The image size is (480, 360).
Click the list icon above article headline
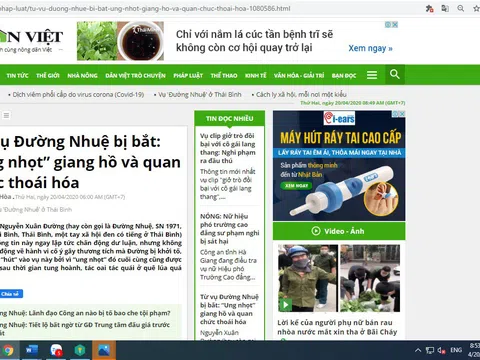[x=6, y=115]
